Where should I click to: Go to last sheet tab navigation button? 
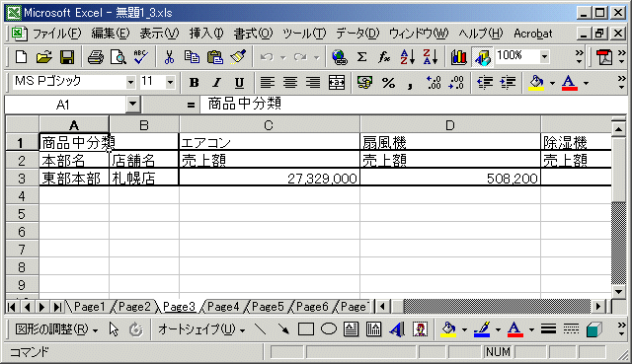point(57,307)
